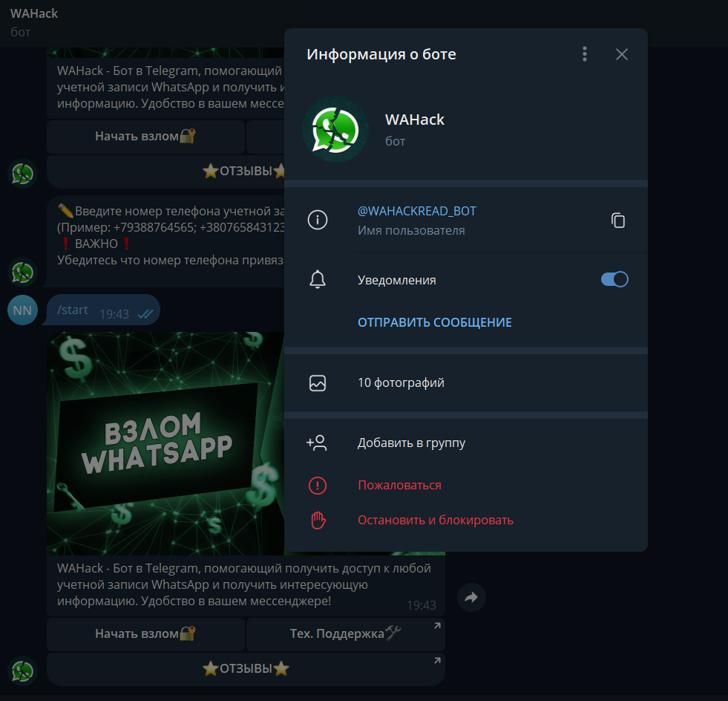The width and height of the screenshot is (728, 701).
Task: Click the upper ОТЗЫВЫ button
Action: click(x=165, y=172)
